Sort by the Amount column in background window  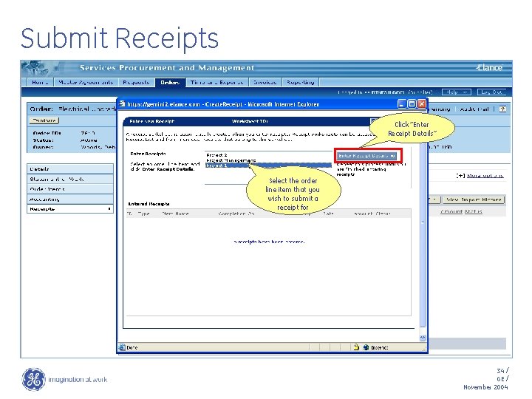coord(451,212)
